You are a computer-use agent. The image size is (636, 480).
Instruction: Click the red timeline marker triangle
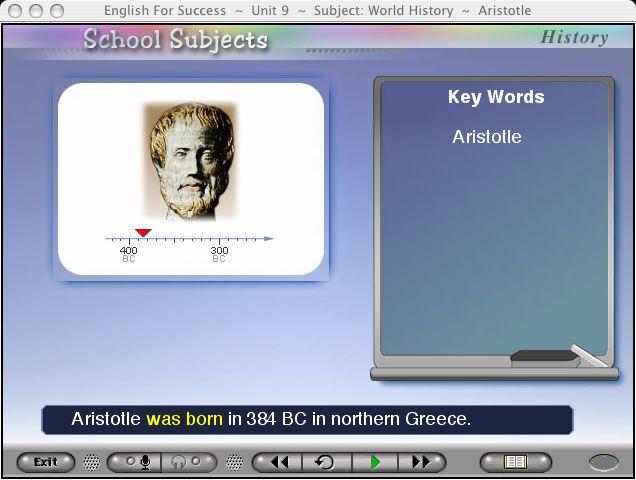[x=143, y=232]
